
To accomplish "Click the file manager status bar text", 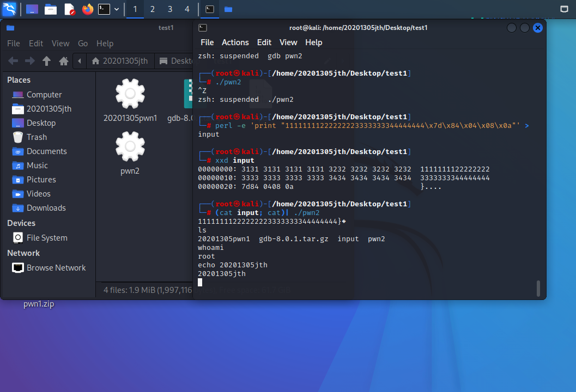I will [x=148, y=290].
